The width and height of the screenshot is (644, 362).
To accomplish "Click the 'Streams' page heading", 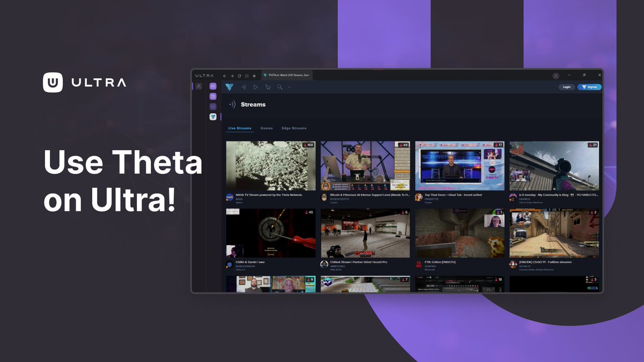I will (253, 105).
